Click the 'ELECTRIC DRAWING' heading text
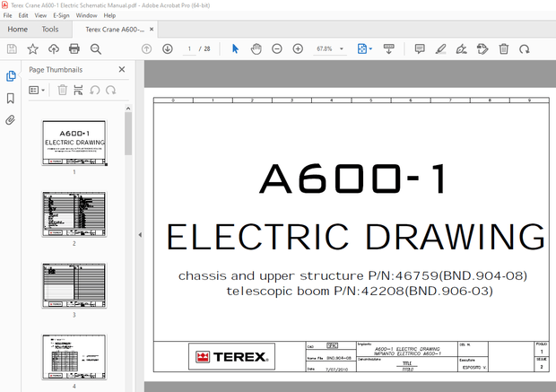Viewport: 556px width, 392px height. coord(356,237)
